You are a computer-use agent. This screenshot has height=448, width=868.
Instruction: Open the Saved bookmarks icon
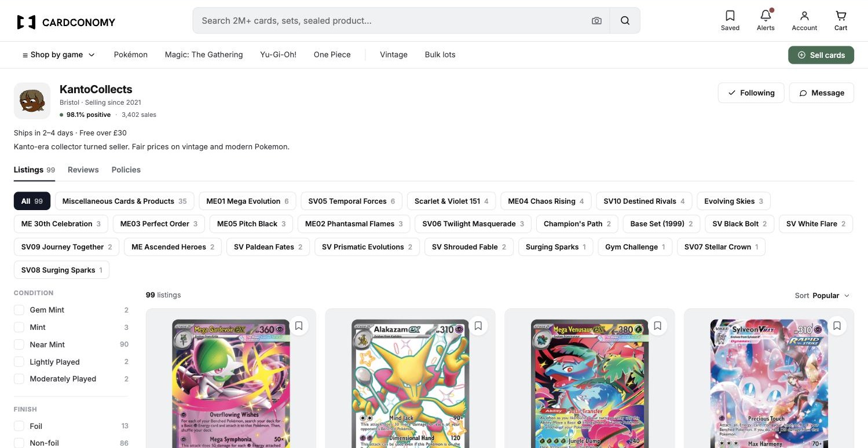click(730, 21)
